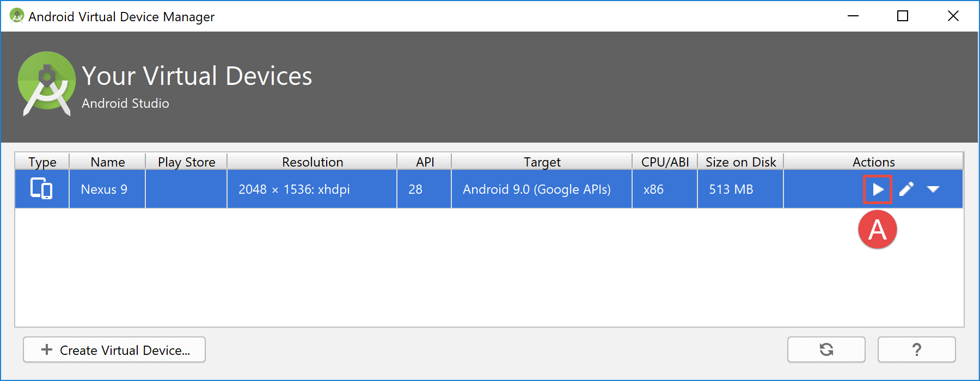The height and width of the screenshot is (381, 980).
Task: Open the Nexus 9 actions dropdown arrow
Action: coord(933,189)
